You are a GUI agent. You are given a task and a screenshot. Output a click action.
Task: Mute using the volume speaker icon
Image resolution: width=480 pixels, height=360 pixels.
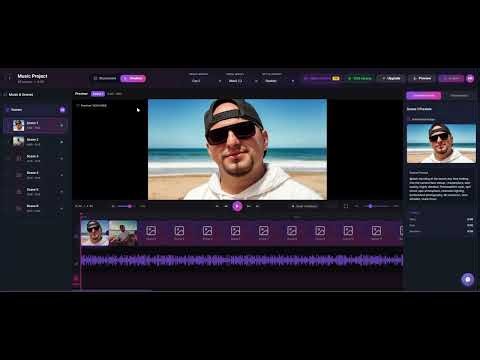pyautogui.click(x=113, y=206)
